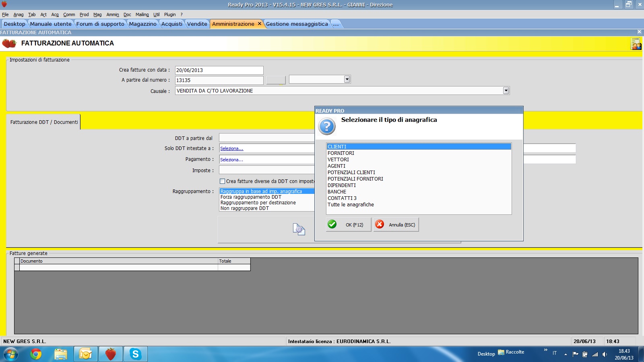Viewport: 644px width, 362px height.
Task: Open the question mark help menu
Action: point(182,14)
